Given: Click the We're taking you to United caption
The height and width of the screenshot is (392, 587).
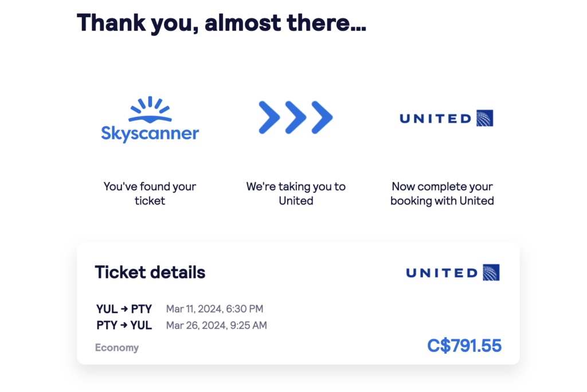Looking at the screenshot, I should [x=296, y=194].
